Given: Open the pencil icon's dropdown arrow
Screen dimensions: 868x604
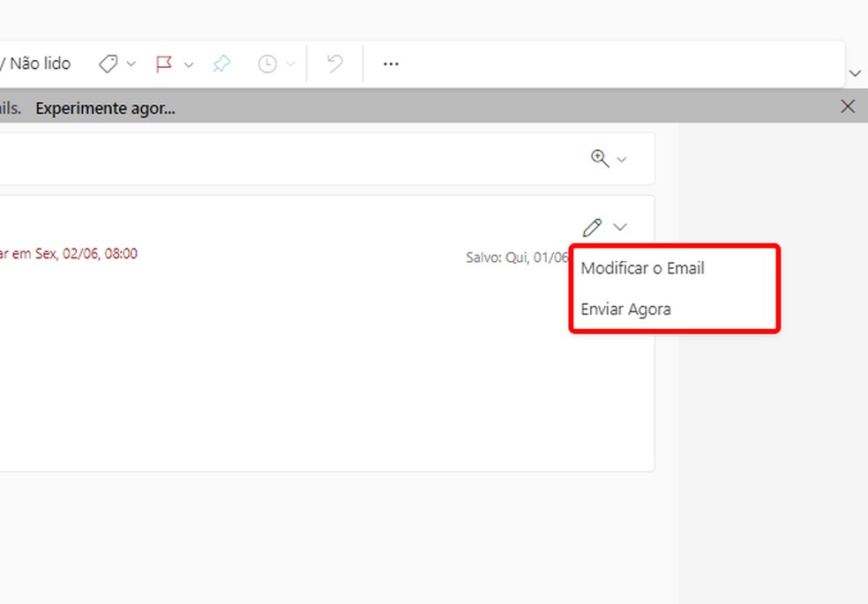Looking at the screenshot, I should [x=620, y=227].
